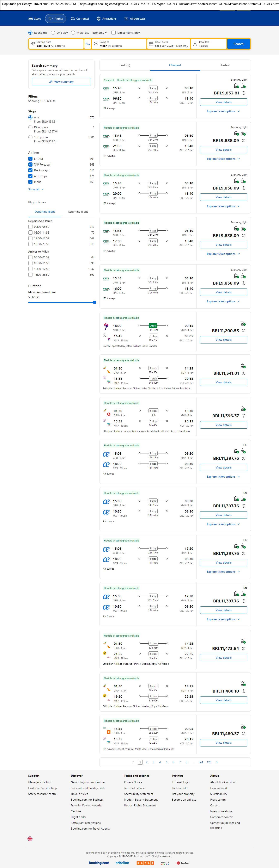Switch to the Fastest tab
279x868 pixels.
pyautogui.click(x=225, y=65)
